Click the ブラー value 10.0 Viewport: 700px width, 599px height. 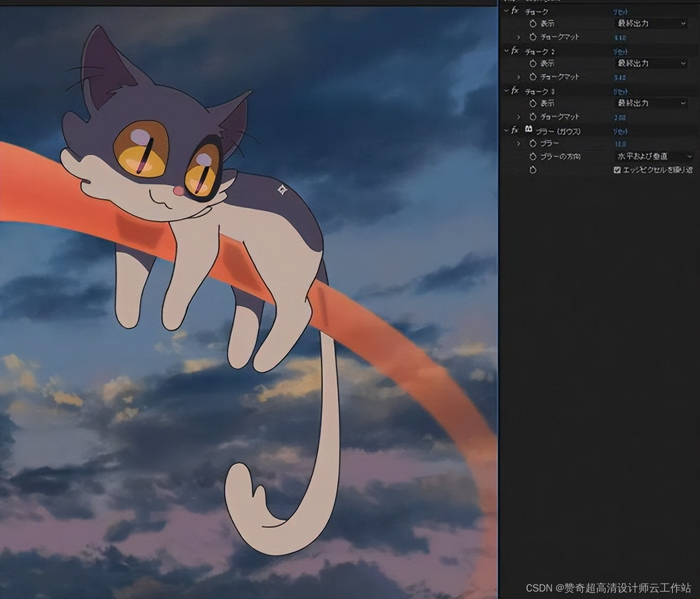[x=620, y=144]
